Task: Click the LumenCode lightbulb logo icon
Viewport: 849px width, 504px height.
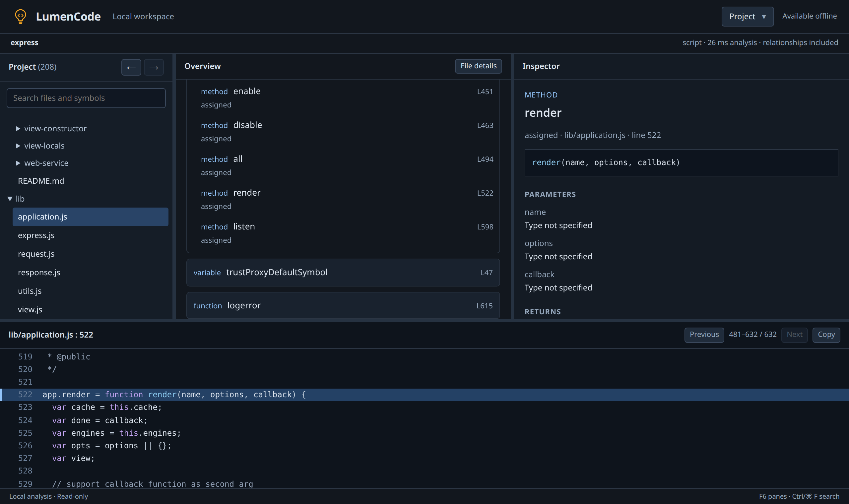Action: pos(20,16)
